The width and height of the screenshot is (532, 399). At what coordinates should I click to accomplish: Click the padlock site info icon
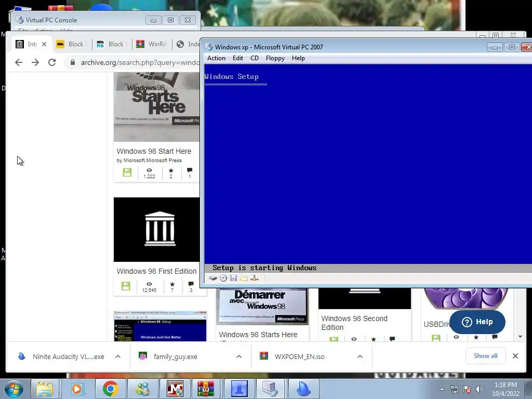(x=73, y=62)
